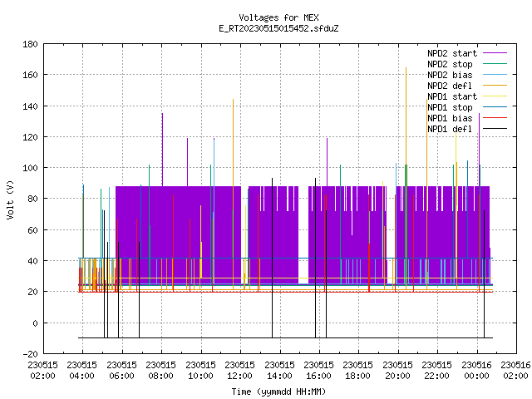Click the NPD2 start purple legend line
Viewport: 532px width, 399px height.
pyautogui.click(x=495, y=53)
